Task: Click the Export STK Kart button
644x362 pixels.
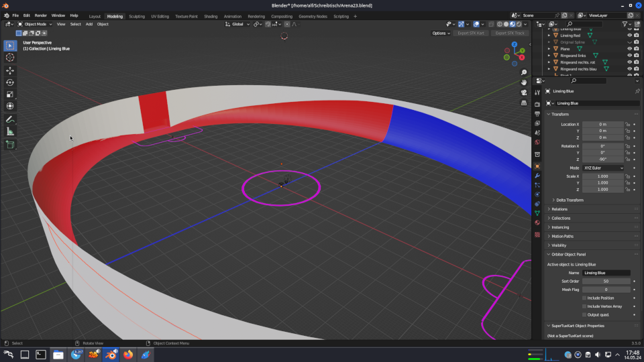Action: tap(470, 33)
